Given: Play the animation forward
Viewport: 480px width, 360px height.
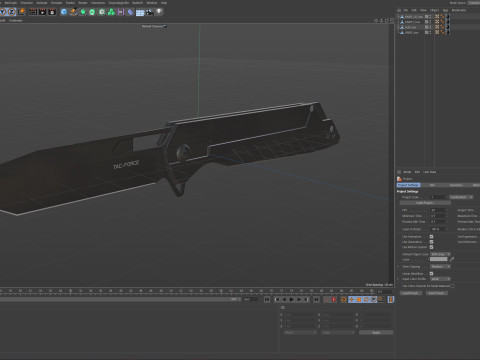Looking at the screenshot, I should coord(292,300).
